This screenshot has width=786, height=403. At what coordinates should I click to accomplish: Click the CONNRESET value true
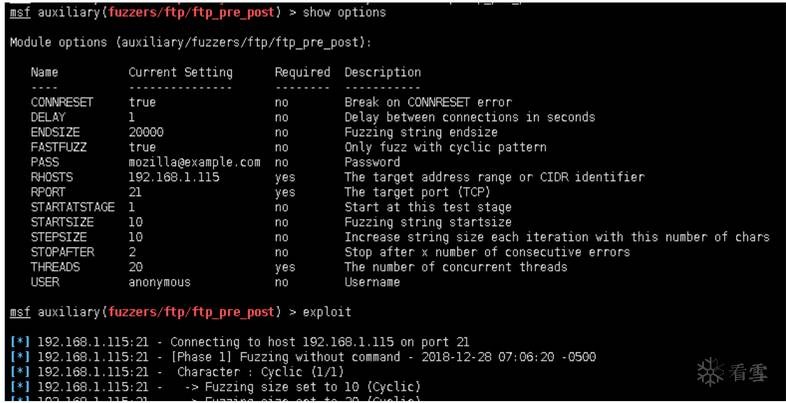point(142,102)
